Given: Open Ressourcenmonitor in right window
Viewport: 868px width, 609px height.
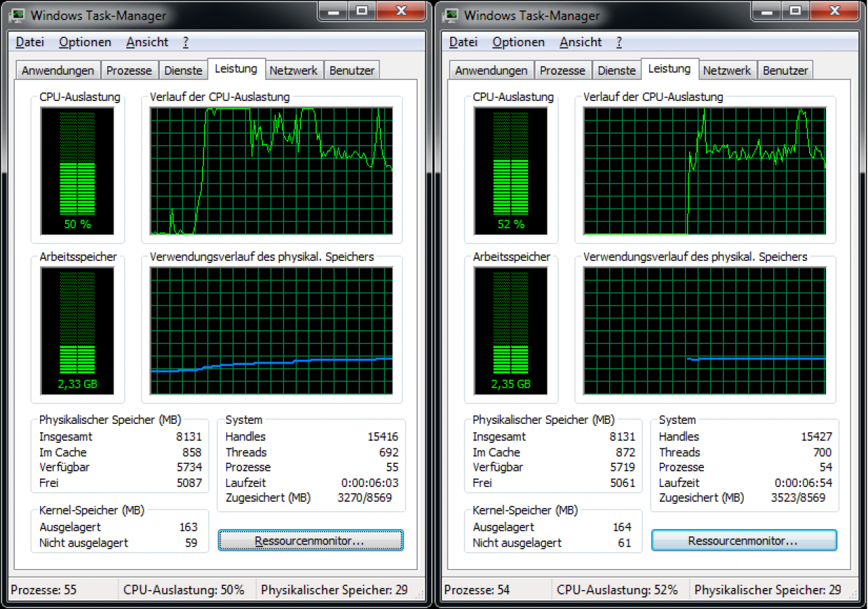Looking at the screenshot, I should [x=744, y=541].
